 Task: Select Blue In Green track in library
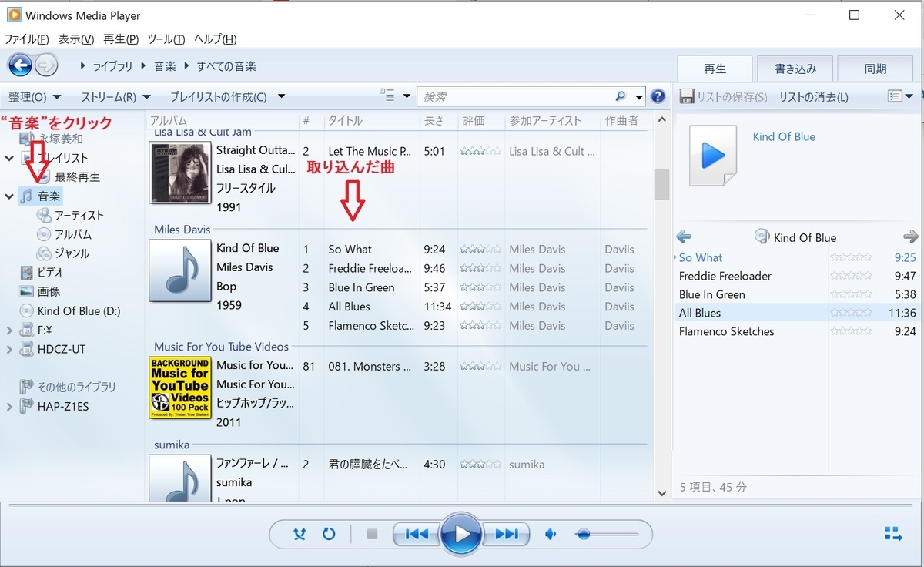[x=361, y=287]
